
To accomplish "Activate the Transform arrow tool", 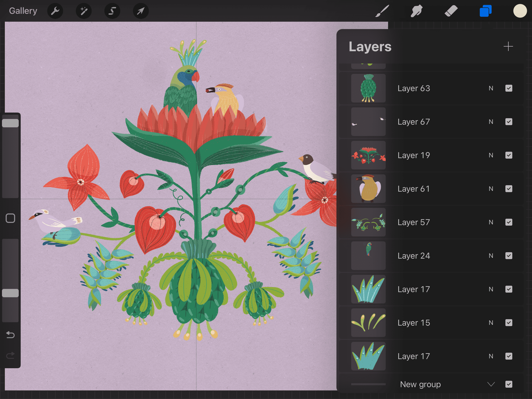I will pyautogui.click(x=141, y=11).
